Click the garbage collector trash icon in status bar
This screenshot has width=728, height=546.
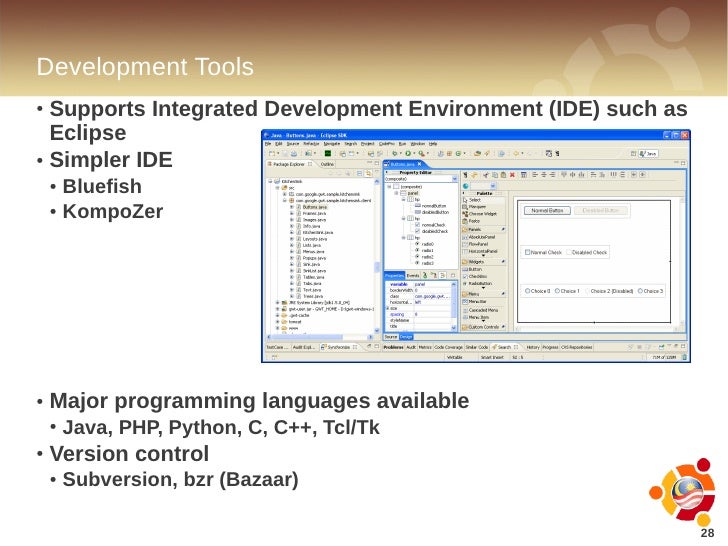tap(684, 357)
